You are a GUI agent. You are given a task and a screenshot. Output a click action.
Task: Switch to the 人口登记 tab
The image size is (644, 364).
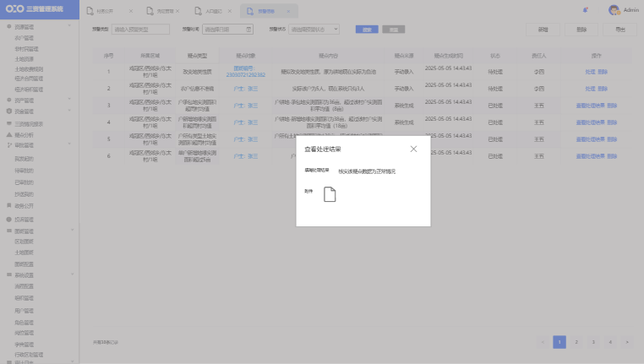click(214, 11)
